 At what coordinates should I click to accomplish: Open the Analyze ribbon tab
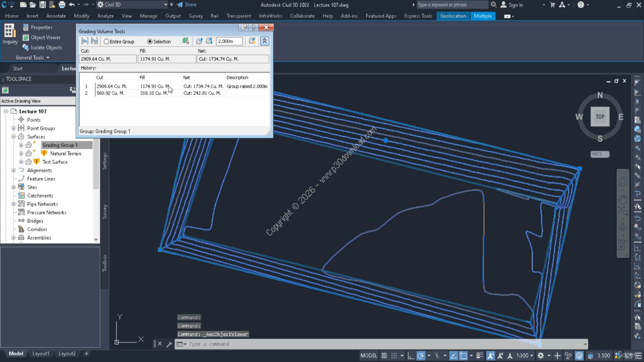[105, 16]
